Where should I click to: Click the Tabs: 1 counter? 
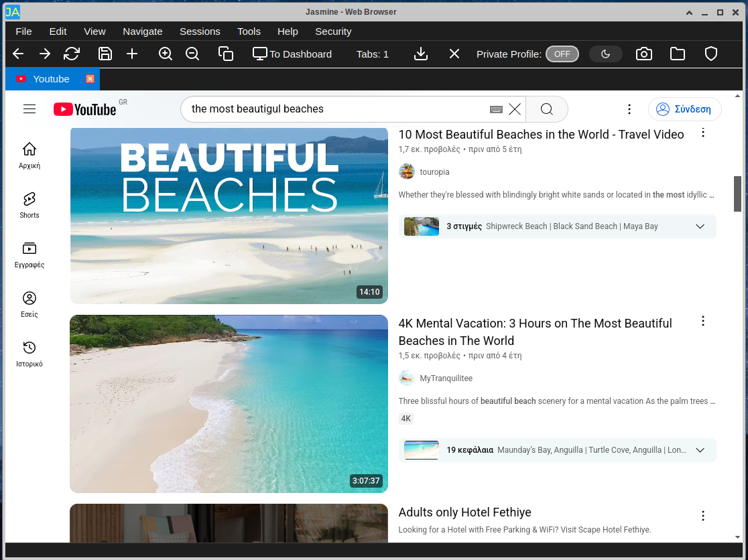373,54
